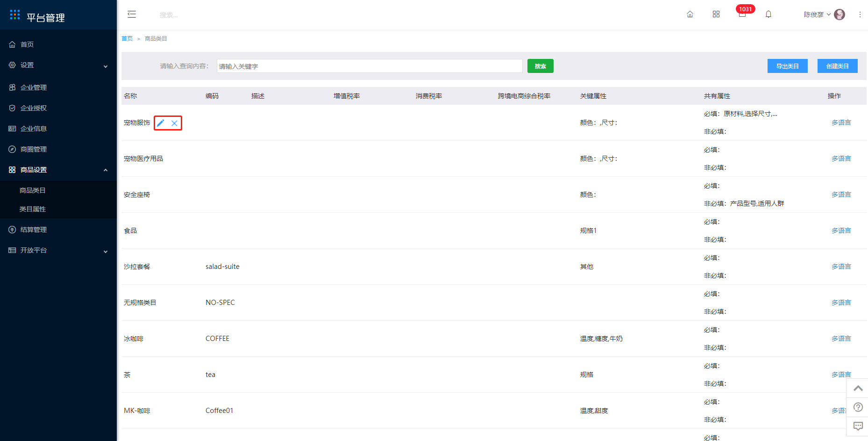Select the 宠物医疗用品 category name

[143, 159]
